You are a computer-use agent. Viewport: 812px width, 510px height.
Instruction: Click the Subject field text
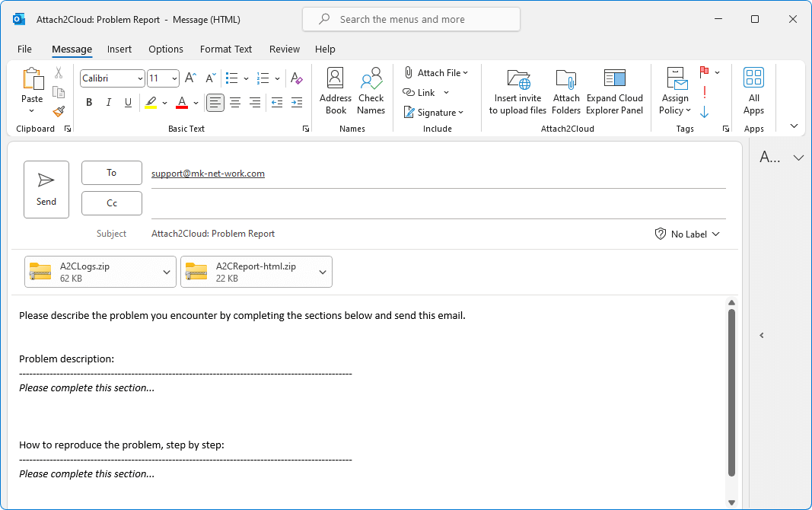coord(213,234)
